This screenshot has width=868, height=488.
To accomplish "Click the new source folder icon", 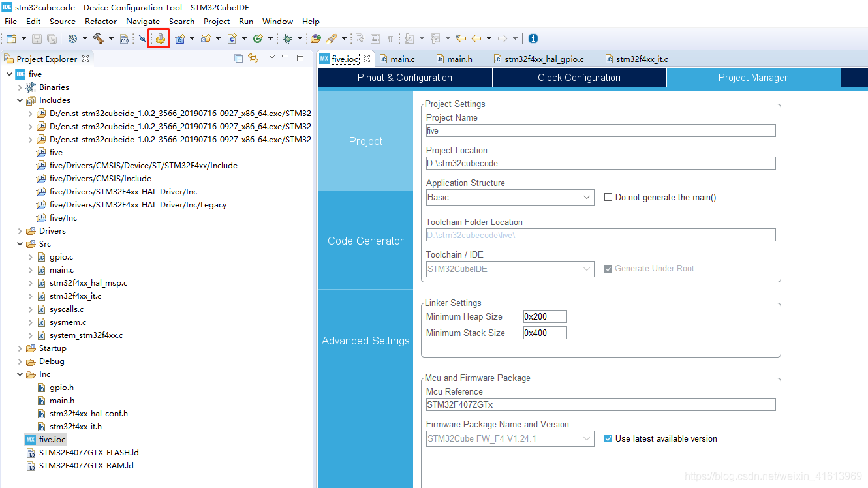I will point(206,38).
